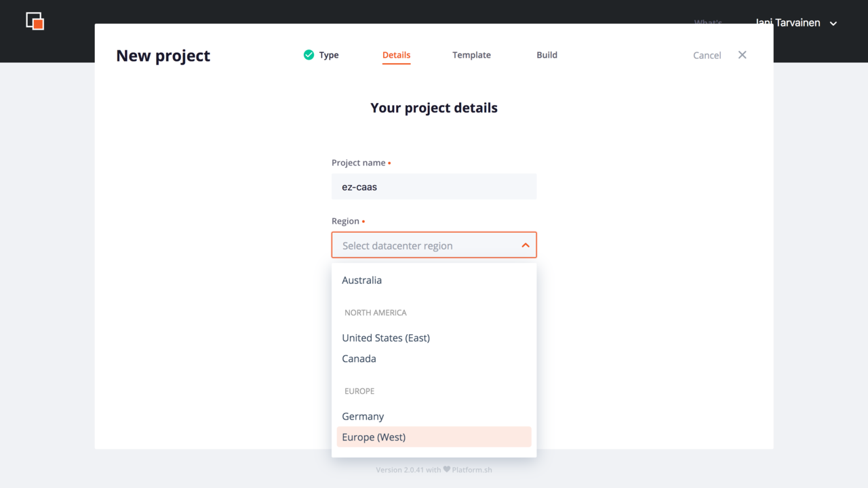Viewport: 868px width, 488px height.
Task: Click the NORTH AMERICA group heading
Action: coord(376,312)
